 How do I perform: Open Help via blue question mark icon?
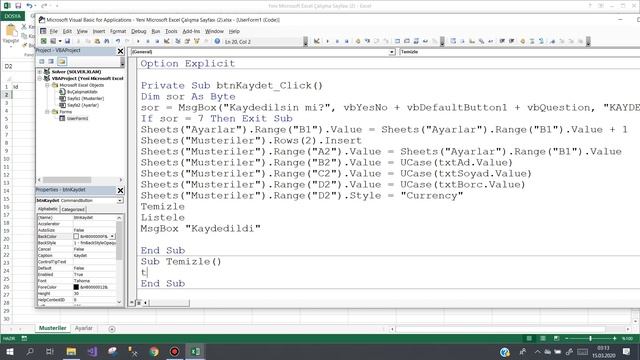217,41
